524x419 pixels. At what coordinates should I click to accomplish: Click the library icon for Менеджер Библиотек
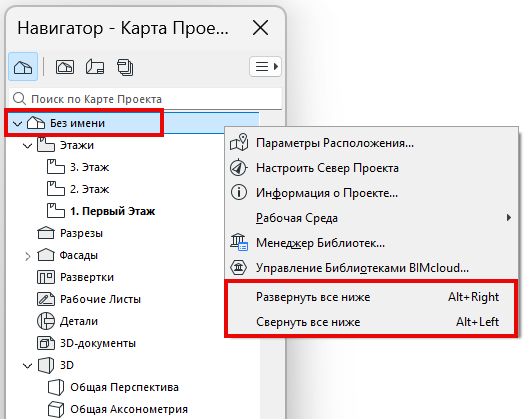point(239,242)
